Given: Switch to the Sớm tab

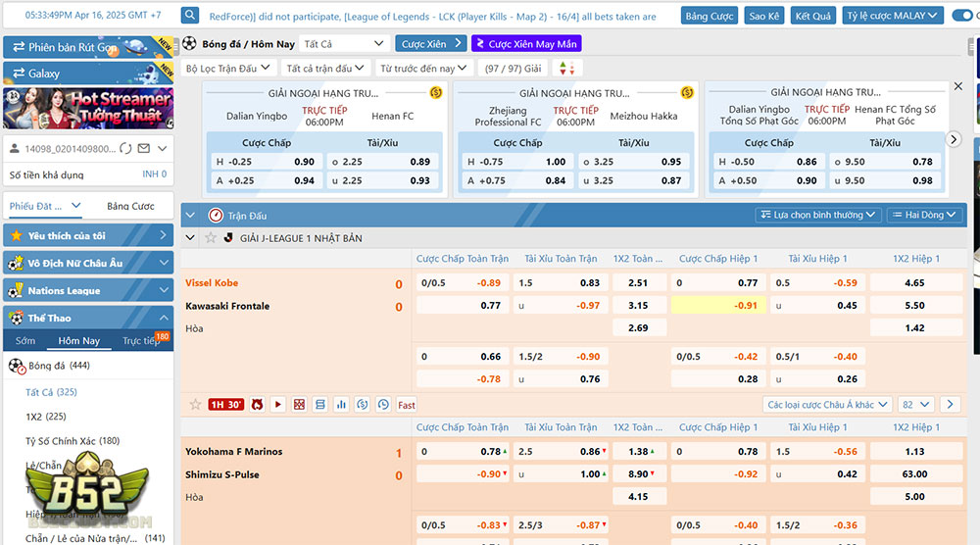Looking at the screenshot, I should [x=25, y=341].
